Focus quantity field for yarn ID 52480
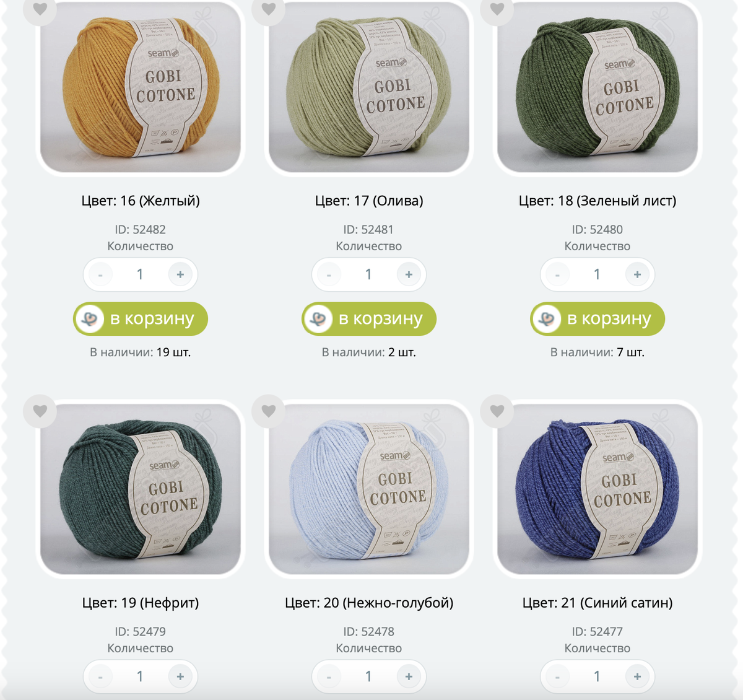 click(597, 274)
